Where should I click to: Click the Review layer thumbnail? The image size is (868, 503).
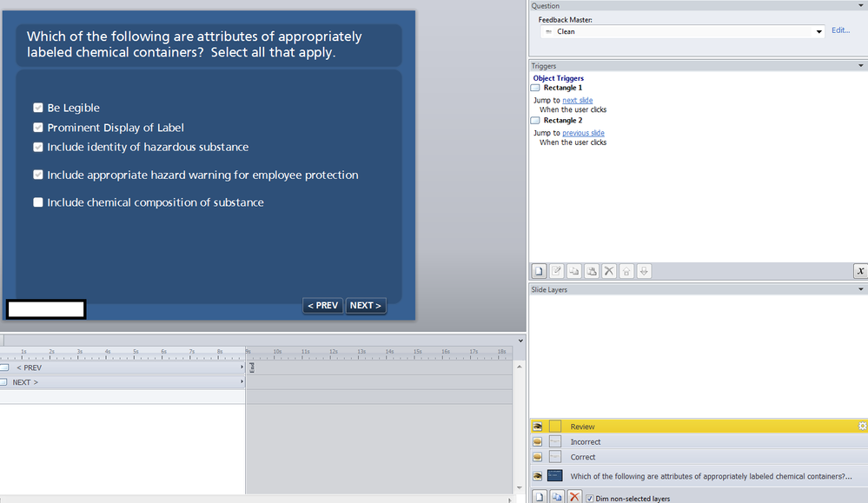click(x=555, y=426)
